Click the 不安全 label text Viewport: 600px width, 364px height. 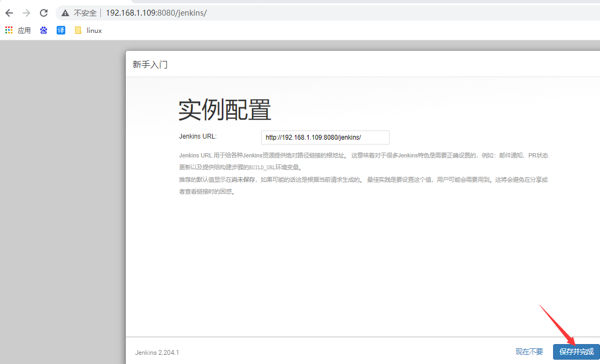tap(85, 13)
